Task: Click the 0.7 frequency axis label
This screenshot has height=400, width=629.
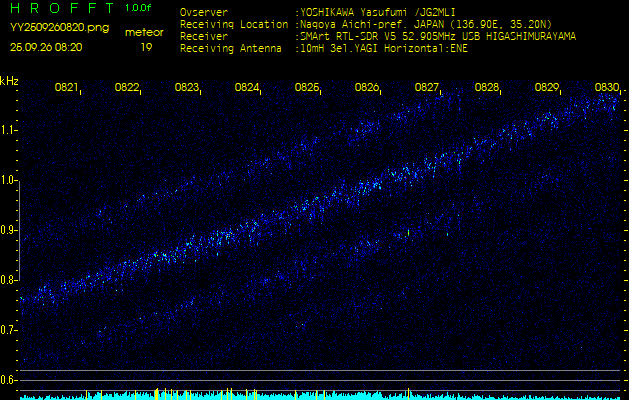Action: point(10,330)
